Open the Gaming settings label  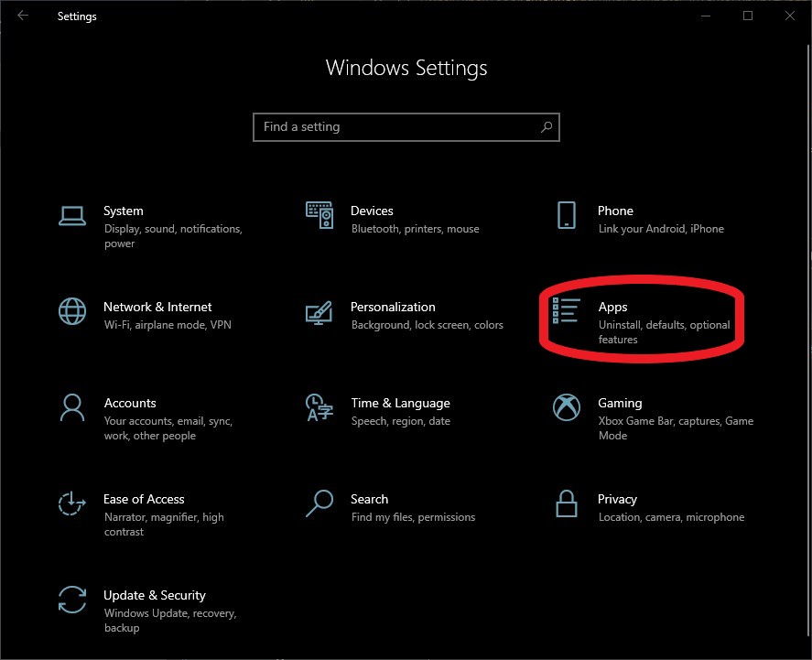point(620,404)
